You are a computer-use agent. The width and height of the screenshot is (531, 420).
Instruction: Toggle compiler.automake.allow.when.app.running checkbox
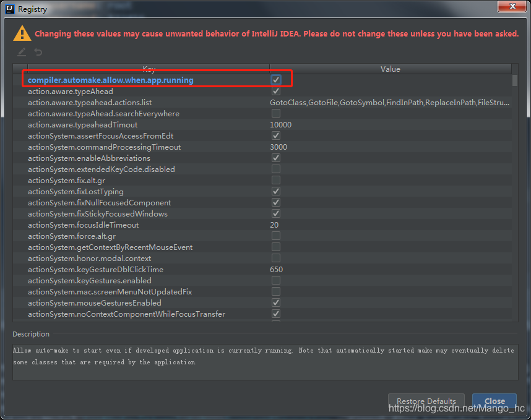pos(276,80)
